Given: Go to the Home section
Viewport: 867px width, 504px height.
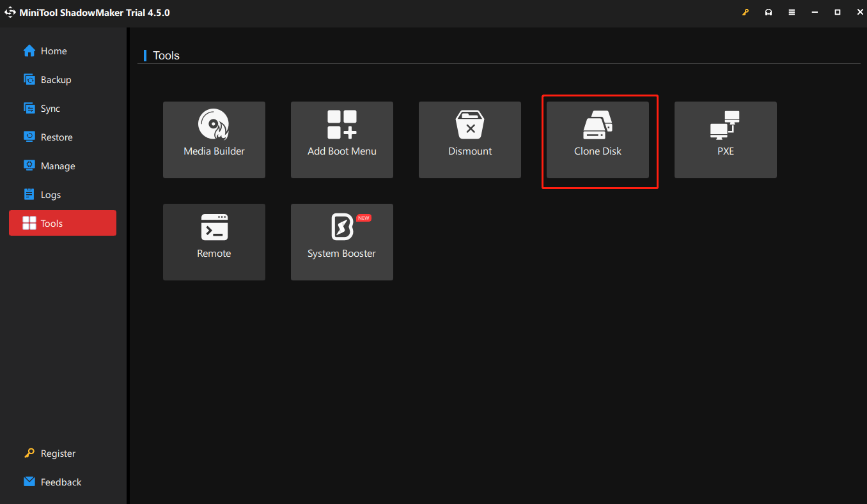Looking at the screenshot, I should 54,50.
